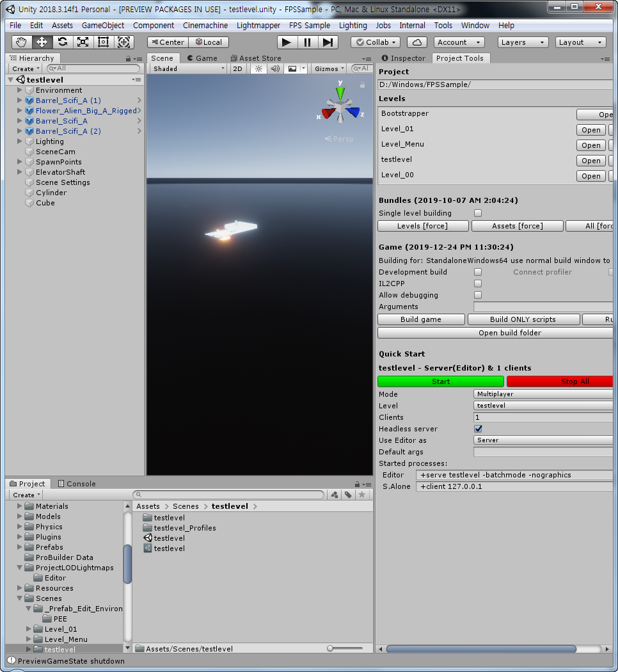Select the Scale tool
This screenshot has height=672, width=618.
click(x=83, y=42)
